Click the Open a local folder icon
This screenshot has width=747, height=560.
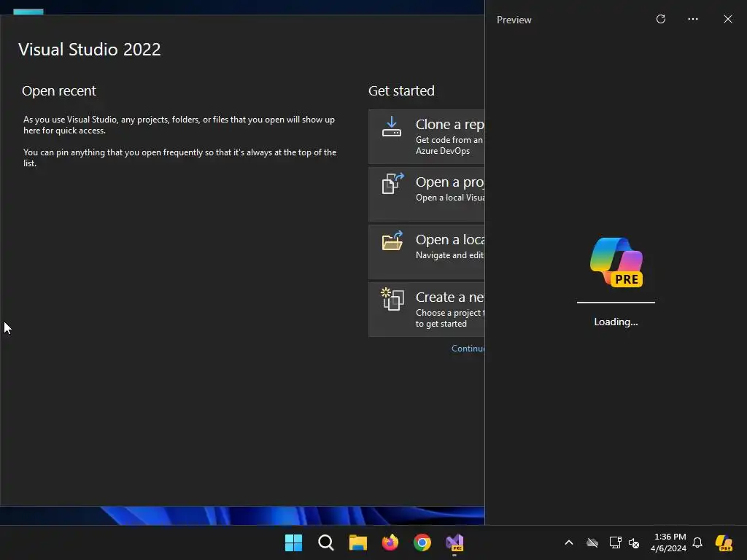coord(392,241)
